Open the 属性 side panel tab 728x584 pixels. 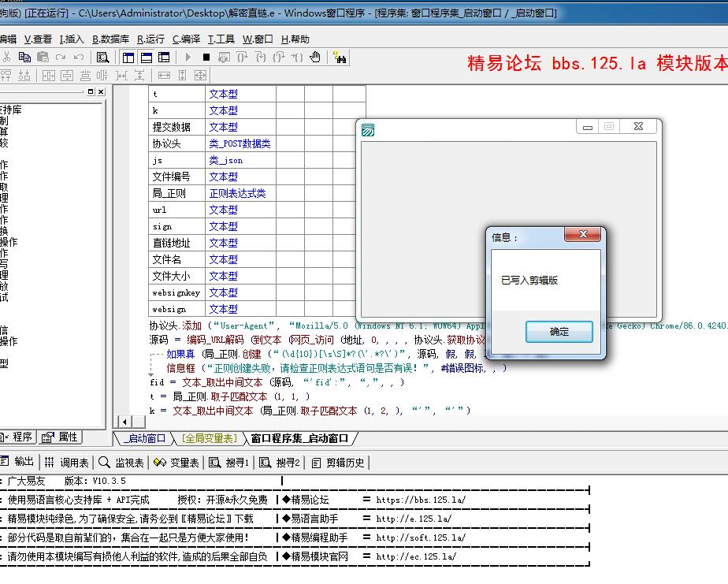(60, 437)
